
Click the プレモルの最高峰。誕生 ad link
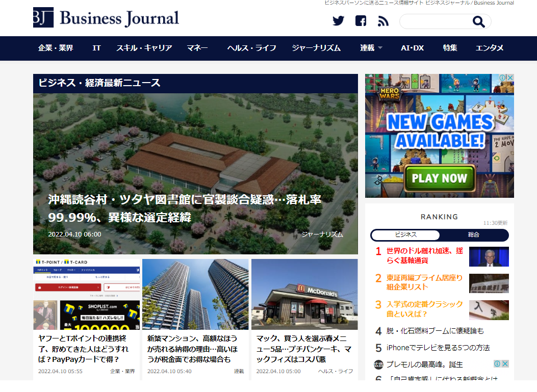[424, 364]
